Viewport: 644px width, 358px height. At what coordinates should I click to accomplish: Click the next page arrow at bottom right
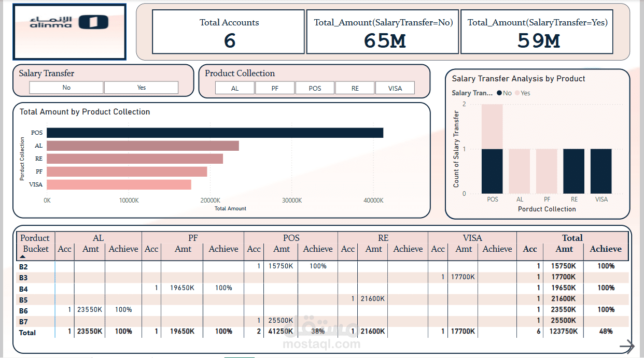point(627,346)
